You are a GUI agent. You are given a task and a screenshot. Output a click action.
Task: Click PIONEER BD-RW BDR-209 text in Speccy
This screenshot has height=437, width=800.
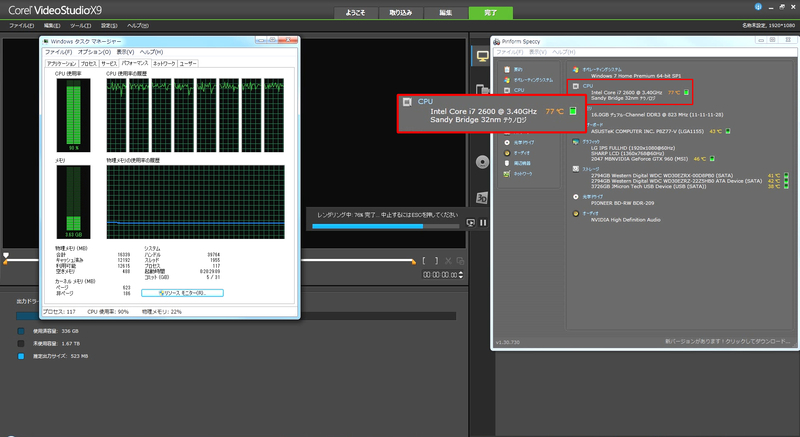[622, 203]
